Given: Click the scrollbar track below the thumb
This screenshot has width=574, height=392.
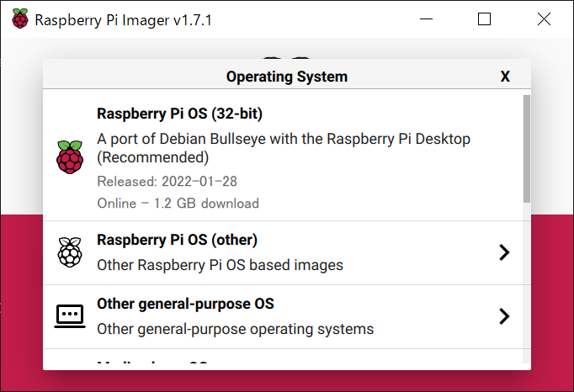Looking at the screenshot, I should (527, 283).
